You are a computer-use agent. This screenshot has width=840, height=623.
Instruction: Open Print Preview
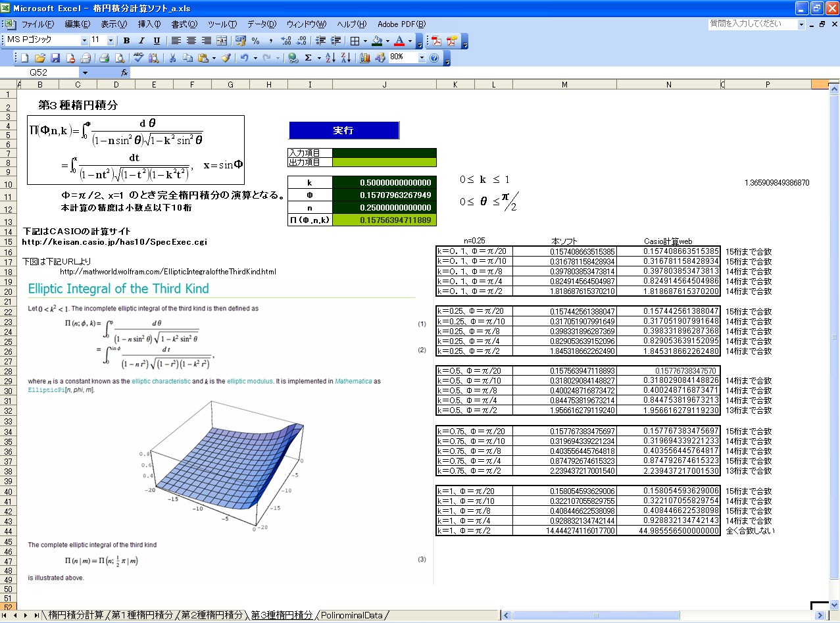coord(120,58)
